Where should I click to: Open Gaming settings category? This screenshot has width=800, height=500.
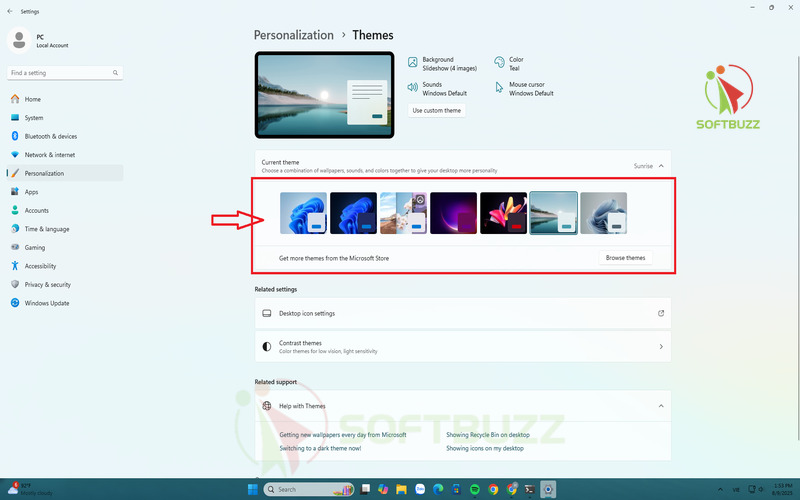tap(65, 247)
